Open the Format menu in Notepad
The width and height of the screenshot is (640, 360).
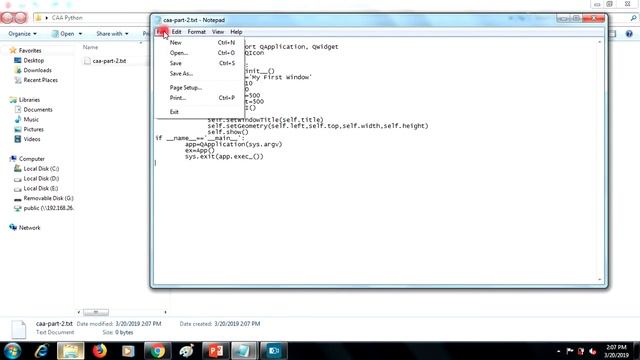(196, 32)
